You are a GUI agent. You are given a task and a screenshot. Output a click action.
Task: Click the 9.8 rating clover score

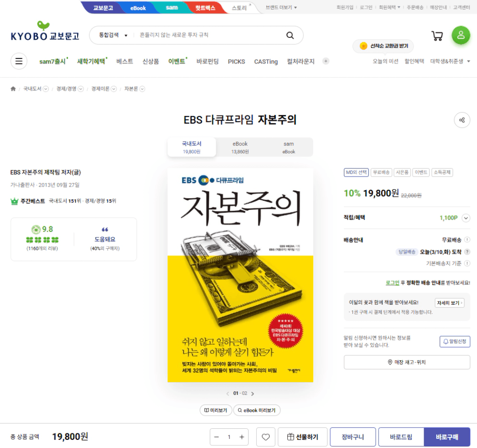[x=42, y=229]
